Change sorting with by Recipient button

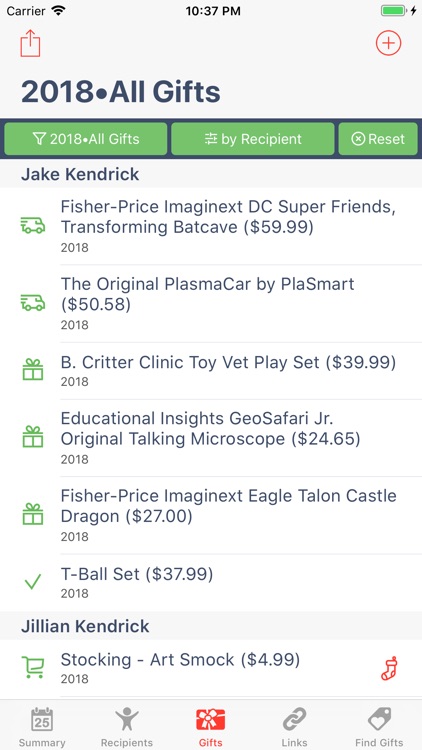tap(253, 139)
